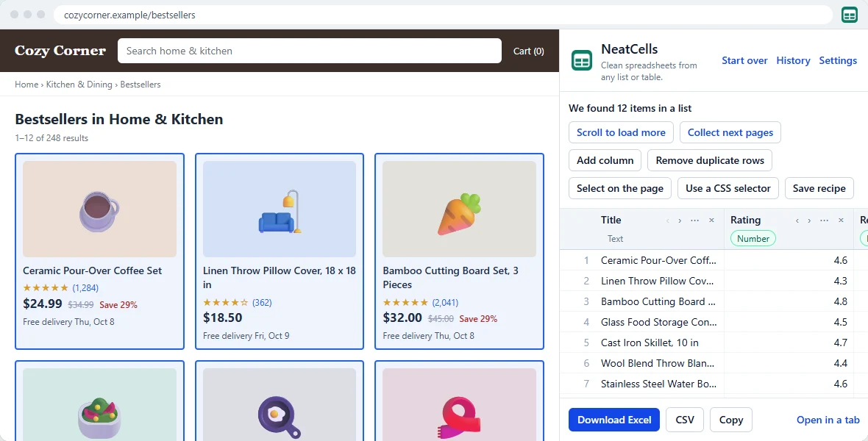The height and width of the screenshot is (441, 868).
Task: Focus the Search home & kitchen field
Action: [310, 51]
